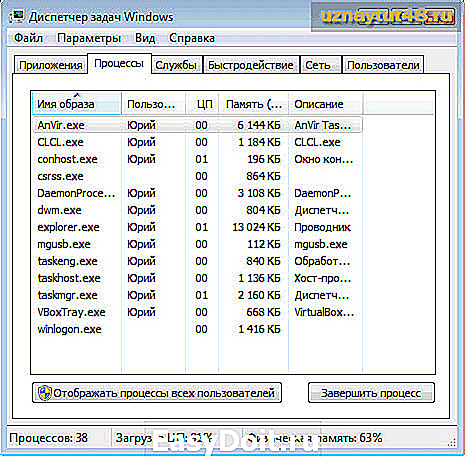Click the 3 108 КБ memory value
This screenshot has height=458, width=467.
[x=259, y=193]
